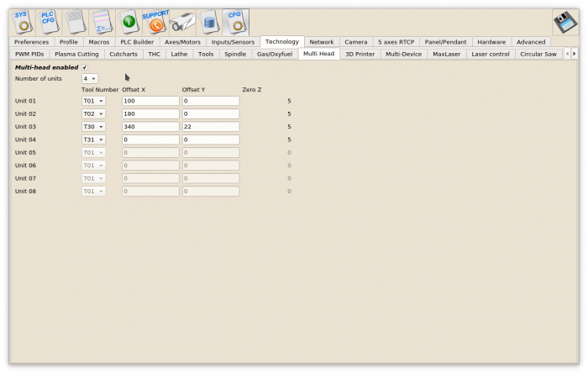Click the green info icon
Viewport: 588px width, 374px height.
129,21
